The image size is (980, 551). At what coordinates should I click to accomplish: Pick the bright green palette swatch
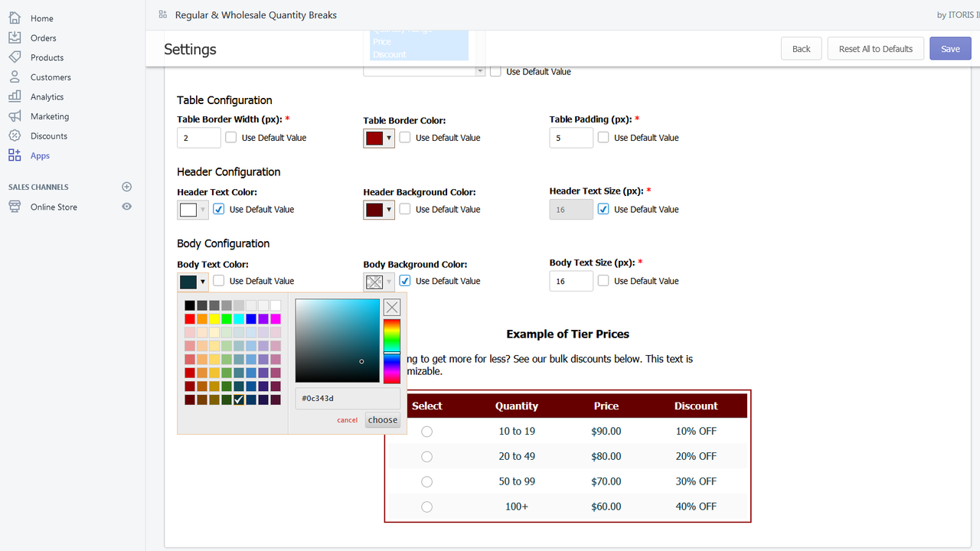tap(227, 318)
